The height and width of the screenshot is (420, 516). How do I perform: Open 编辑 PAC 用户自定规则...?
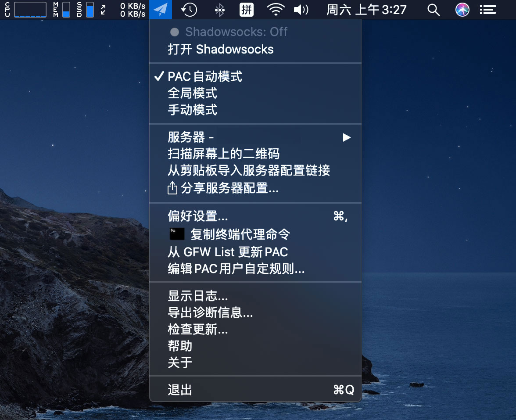[x=255, y=269]
